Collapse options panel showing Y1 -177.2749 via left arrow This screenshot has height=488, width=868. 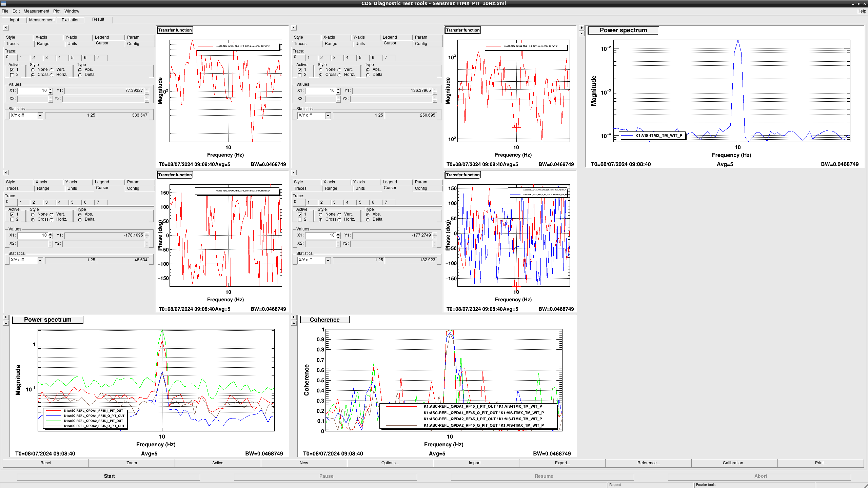click(x=294, y=172)
